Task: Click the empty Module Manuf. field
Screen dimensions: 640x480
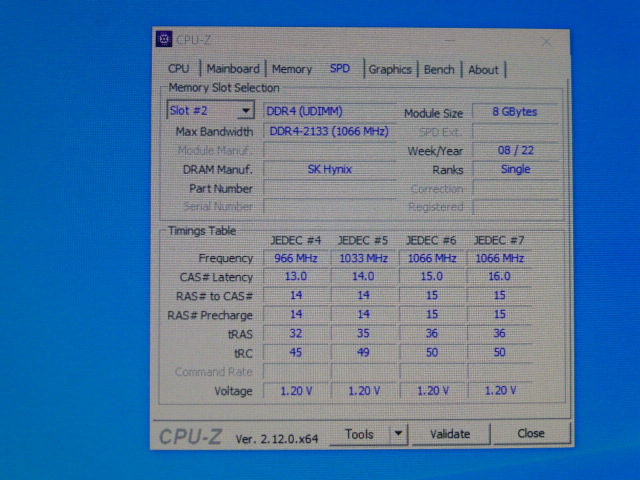Action: click(x=329, y=150)
